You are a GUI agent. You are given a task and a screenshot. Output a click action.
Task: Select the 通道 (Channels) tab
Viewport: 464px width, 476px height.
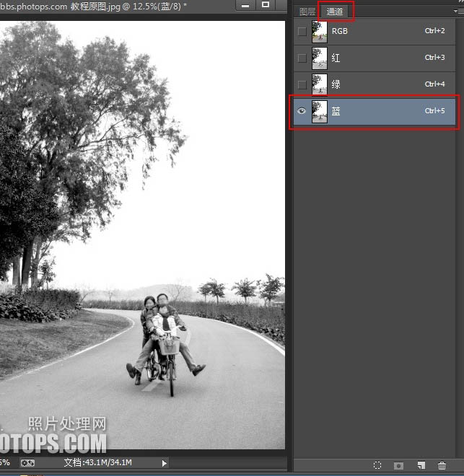pyautogui.click(x=335, y=12)
